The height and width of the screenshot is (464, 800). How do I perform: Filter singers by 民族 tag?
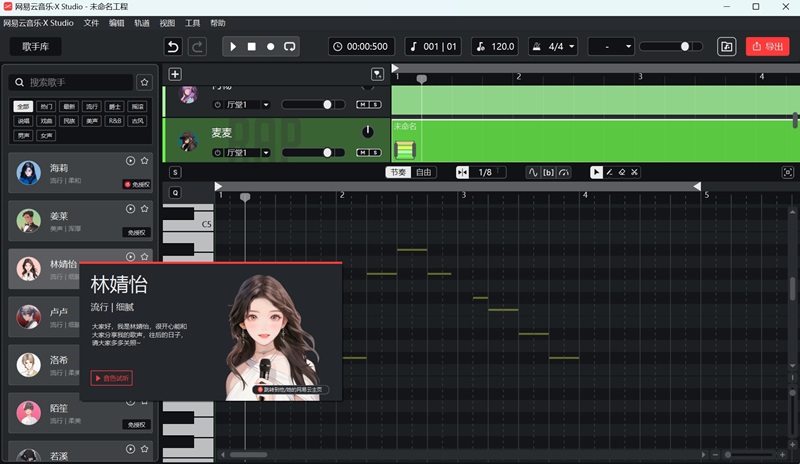click(x=69, y=121)
